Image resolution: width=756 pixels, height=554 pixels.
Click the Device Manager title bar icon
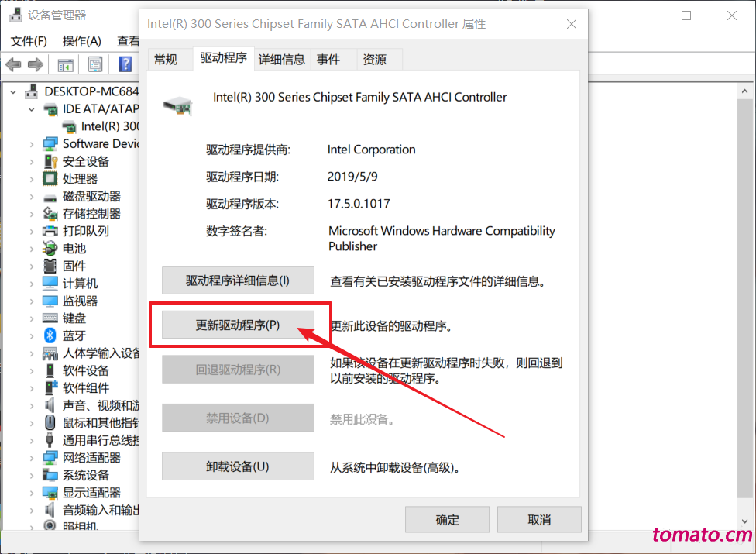(16, 15)
